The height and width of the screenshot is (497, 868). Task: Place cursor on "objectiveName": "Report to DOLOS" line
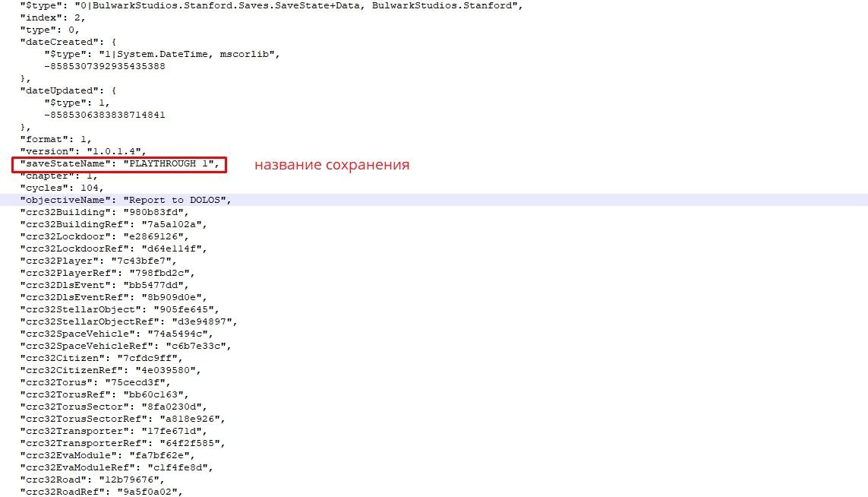(125, 200)
